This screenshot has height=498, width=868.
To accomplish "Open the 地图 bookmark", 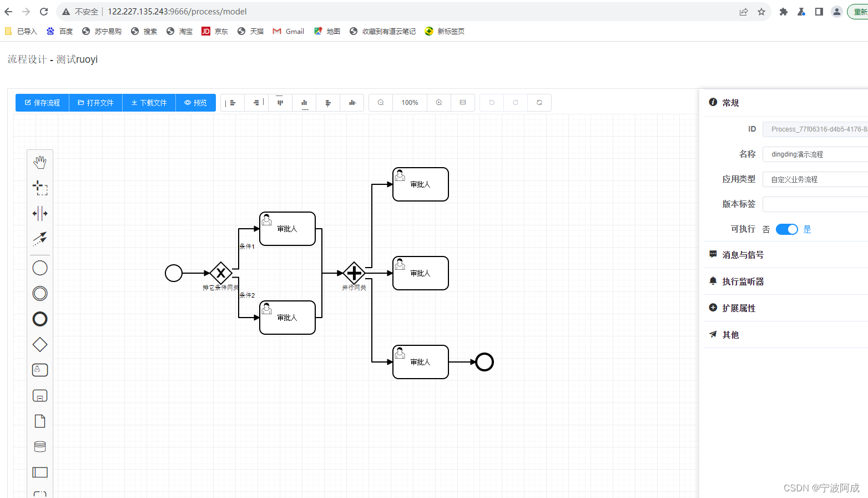I will [x=327, y=32].
